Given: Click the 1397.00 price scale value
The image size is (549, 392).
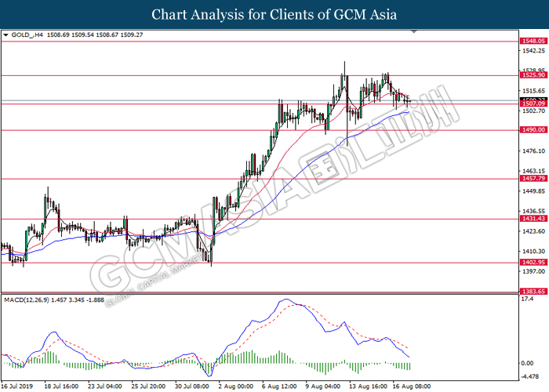Looking at the screenshot, I should tap(533, 271).
